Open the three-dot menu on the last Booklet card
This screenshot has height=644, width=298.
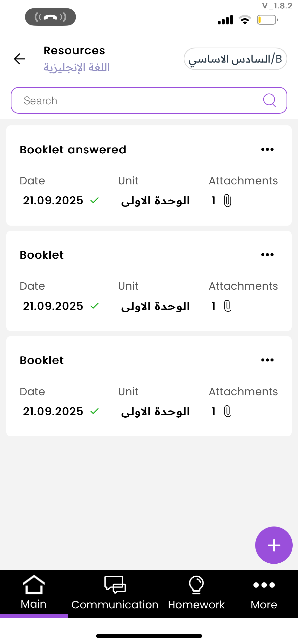[267, 360]
